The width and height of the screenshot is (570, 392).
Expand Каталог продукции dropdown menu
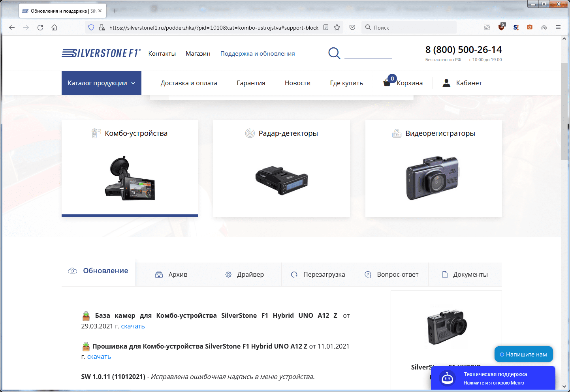(x=102, y=83)
